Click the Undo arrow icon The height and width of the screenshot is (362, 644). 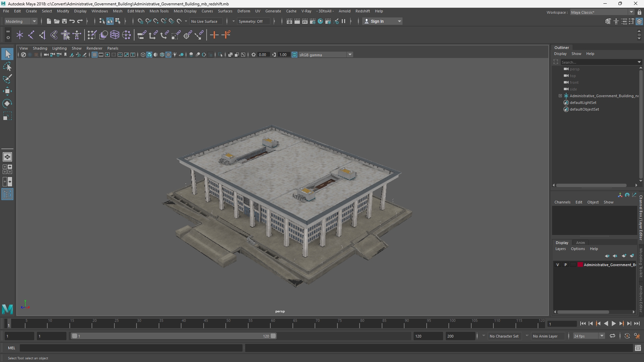pos(72,21)
